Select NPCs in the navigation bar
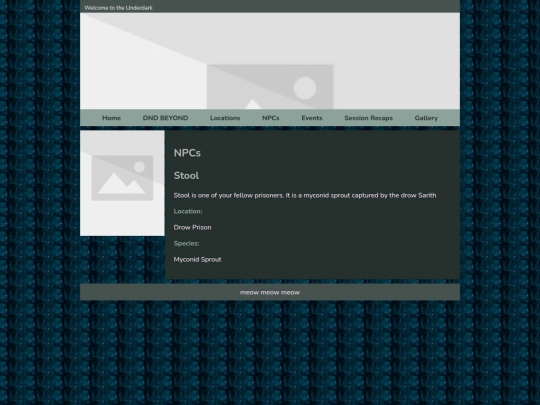The width and height of the screenshot is (540, 405). pyautogui.click(x=271, y=118)
